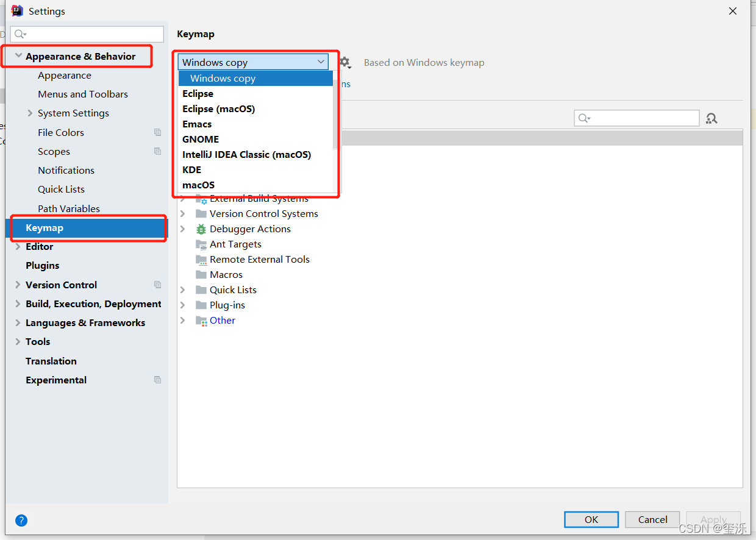This screenshot has width=756, height=540.
Task: Expand the Tools settings section
Action: coord(18,342)
